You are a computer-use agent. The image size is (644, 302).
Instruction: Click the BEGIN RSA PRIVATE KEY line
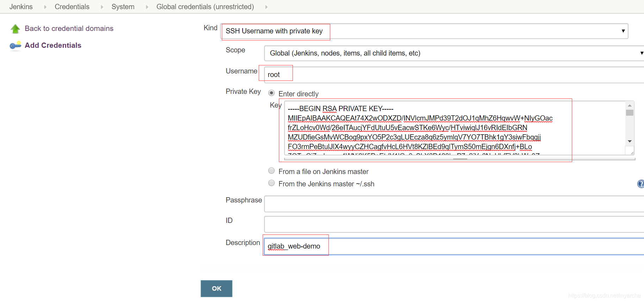[x=340, y=109]
